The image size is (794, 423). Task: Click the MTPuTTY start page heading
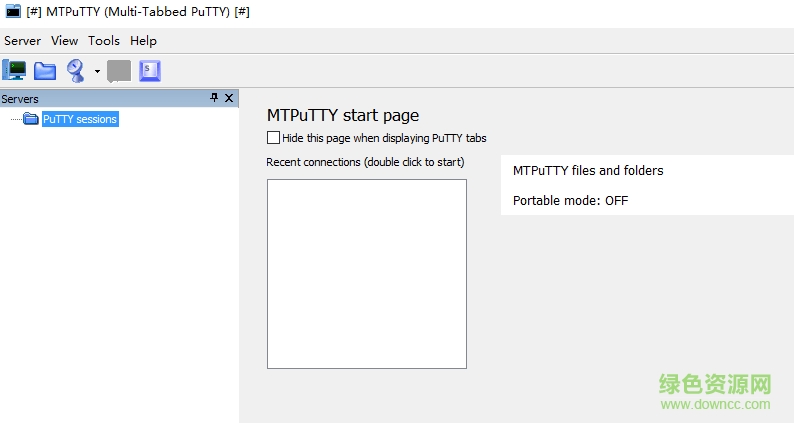click(x=343, y=116)
